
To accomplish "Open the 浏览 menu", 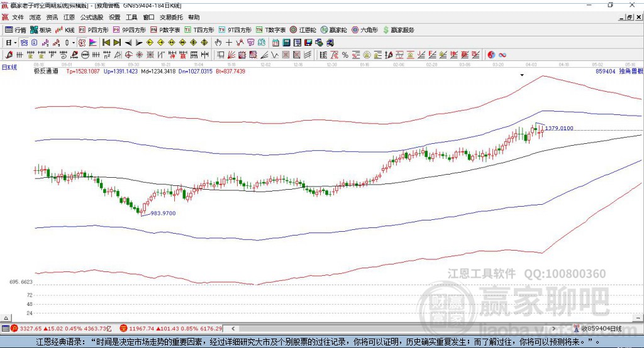I will pos(35,17).
